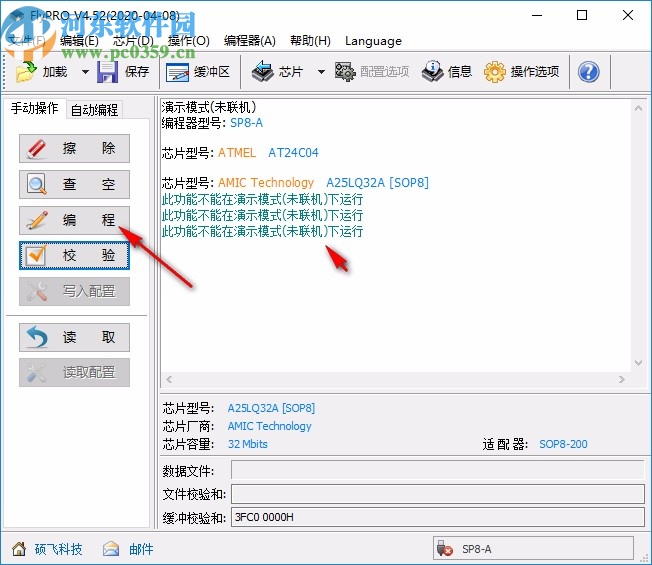Click the blue Help question mark icon

588,72
